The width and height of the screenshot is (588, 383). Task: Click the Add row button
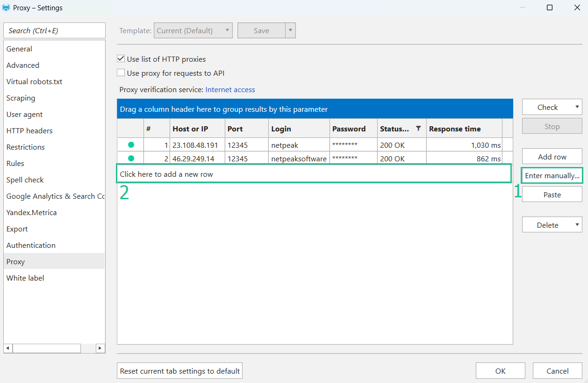(552, 157)
